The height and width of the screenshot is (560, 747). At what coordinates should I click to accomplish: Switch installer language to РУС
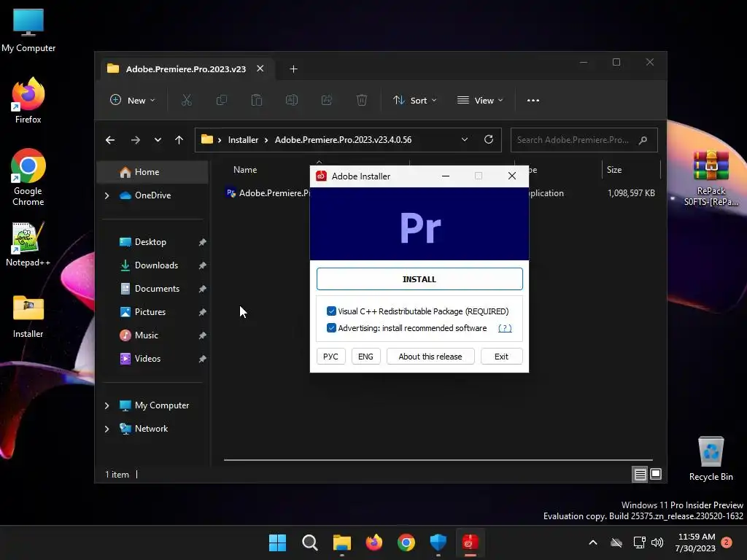click(330, 356)
